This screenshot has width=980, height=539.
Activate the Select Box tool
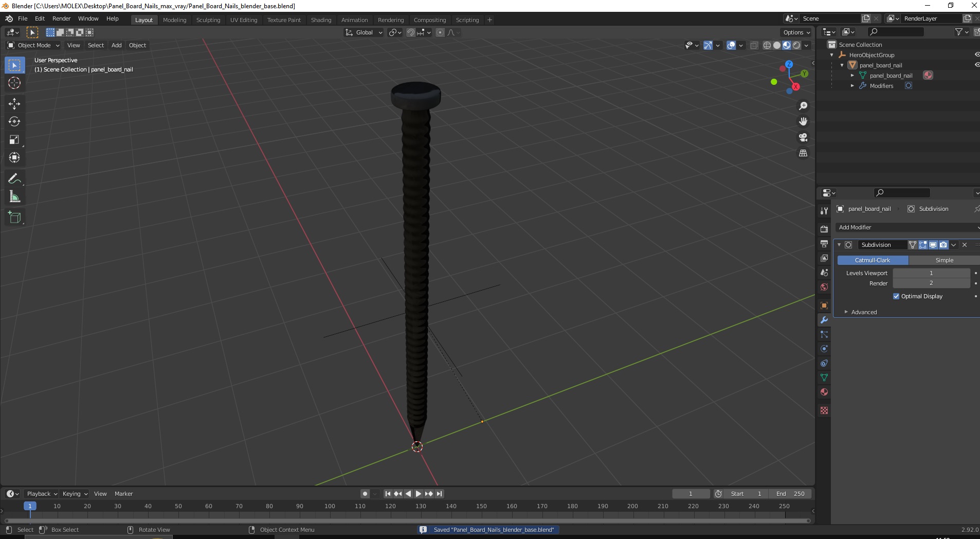coord(14,65)
